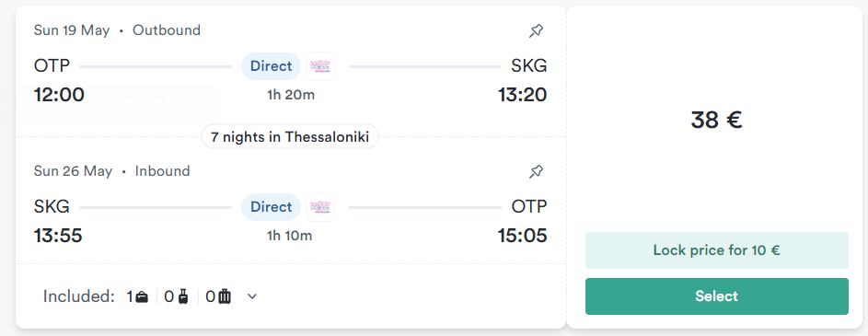Pin the outbound flight on Sun 19 May

(x=536, y=31)
